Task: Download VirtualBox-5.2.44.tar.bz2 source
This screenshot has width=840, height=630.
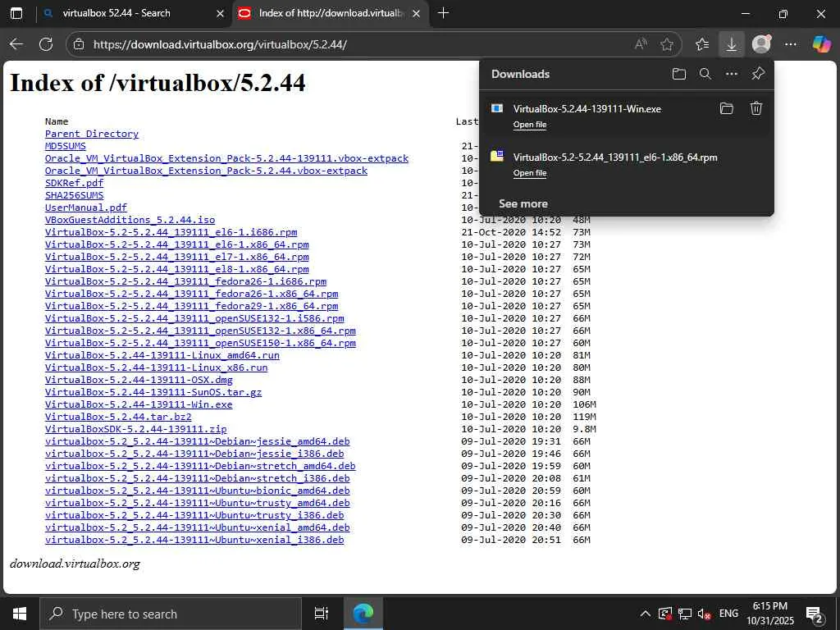Action: point(118,418)
